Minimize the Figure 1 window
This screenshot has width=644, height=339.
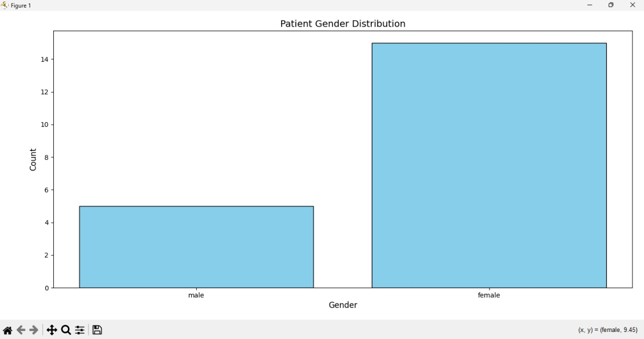pyautogui.click(x=590, y=5)
